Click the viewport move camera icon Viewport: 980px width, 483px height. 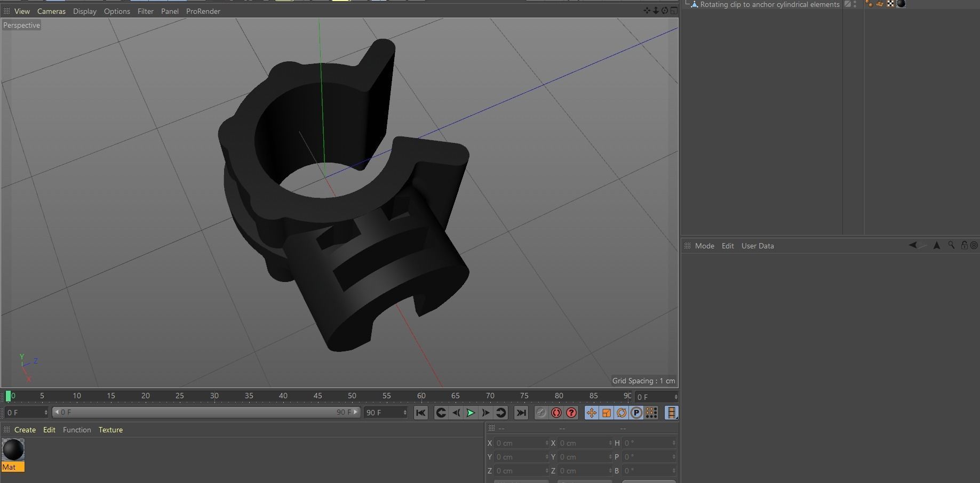tap(647, 11)
